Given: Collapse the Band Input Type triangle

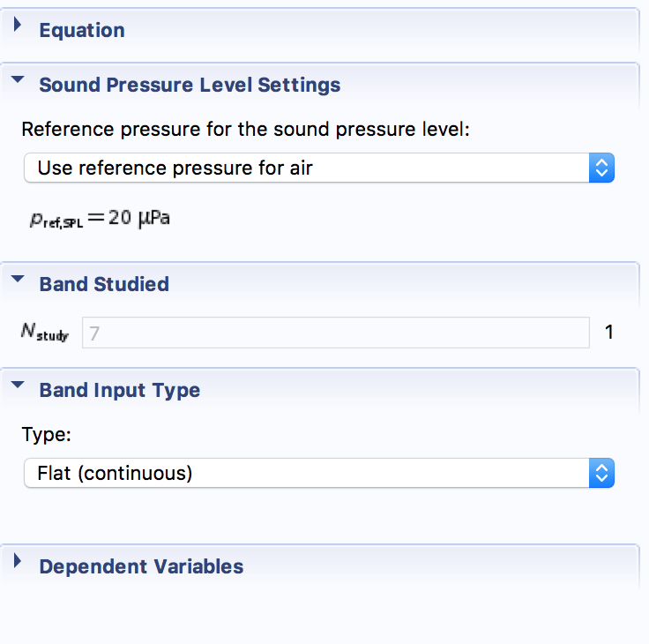Looking at the screenshot, I should coord(18,386).
